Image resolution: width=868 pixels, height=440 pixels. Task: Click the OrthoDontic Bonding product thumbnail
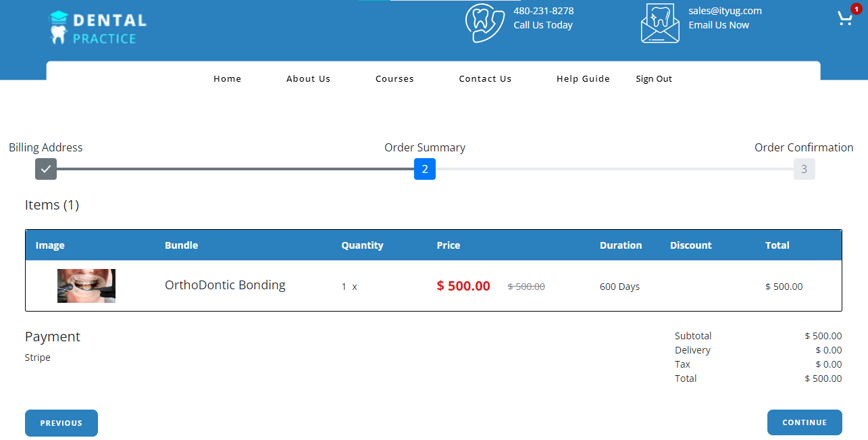coord(86,286)
